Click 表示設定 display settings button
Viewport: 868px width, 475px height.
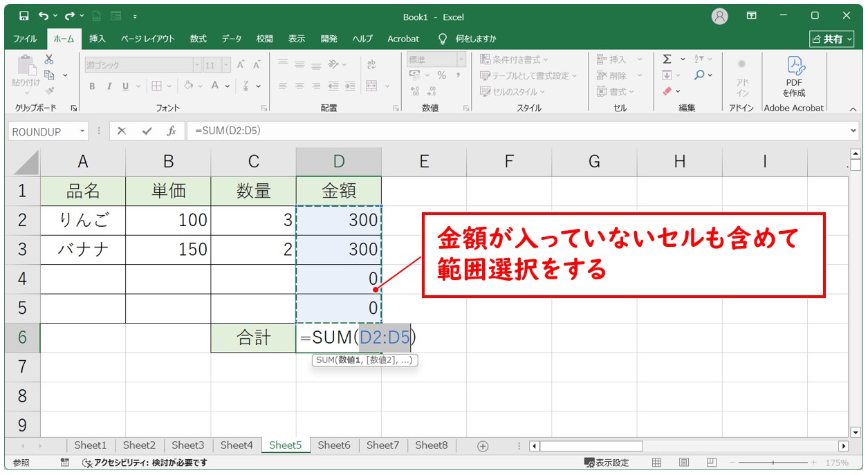tap(607, 463)
